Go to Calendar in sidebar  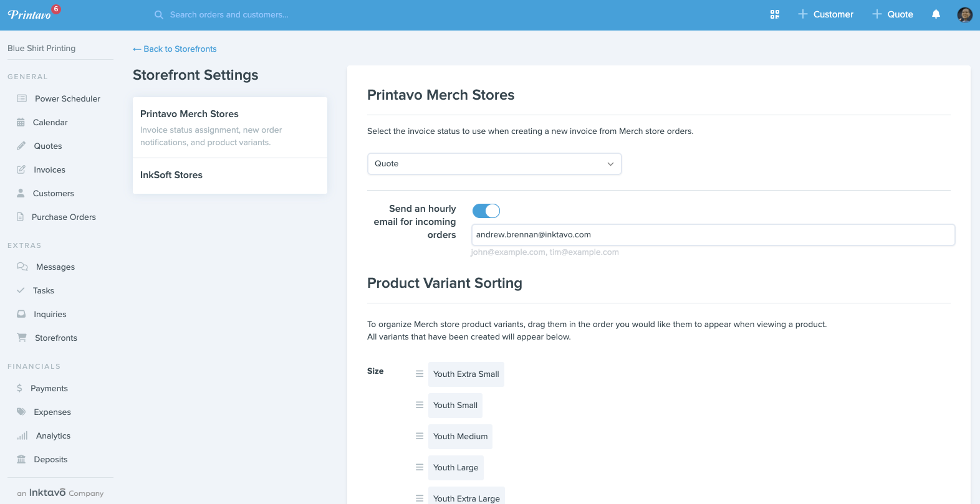click(50, 122)
